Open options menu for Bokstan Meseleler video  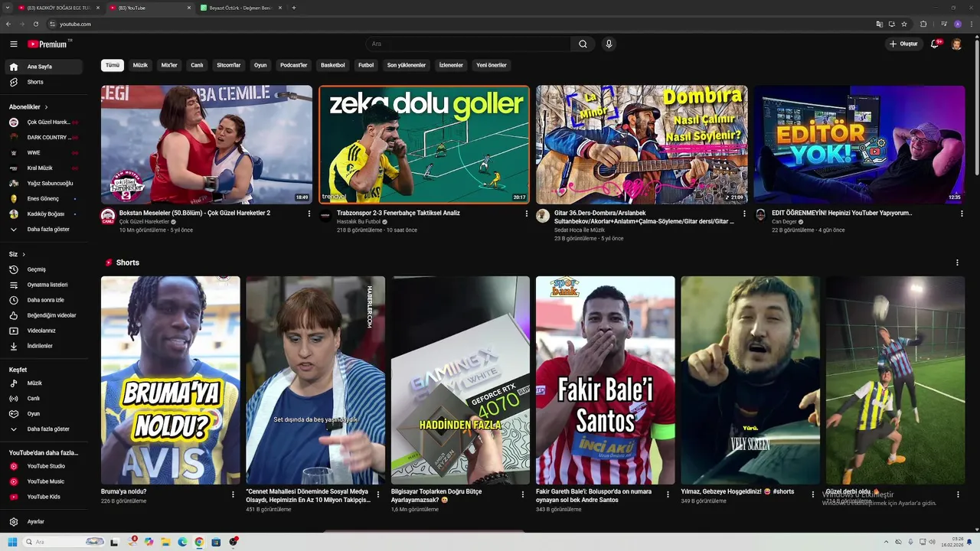(309, 214)
